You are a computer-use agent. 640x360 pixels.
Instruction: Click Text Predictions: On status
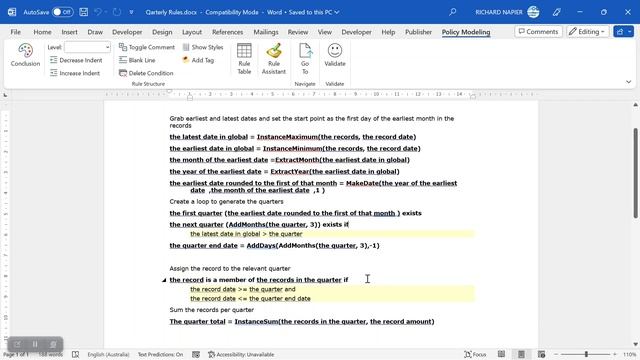pyautogui.click(x=160, y=354)
